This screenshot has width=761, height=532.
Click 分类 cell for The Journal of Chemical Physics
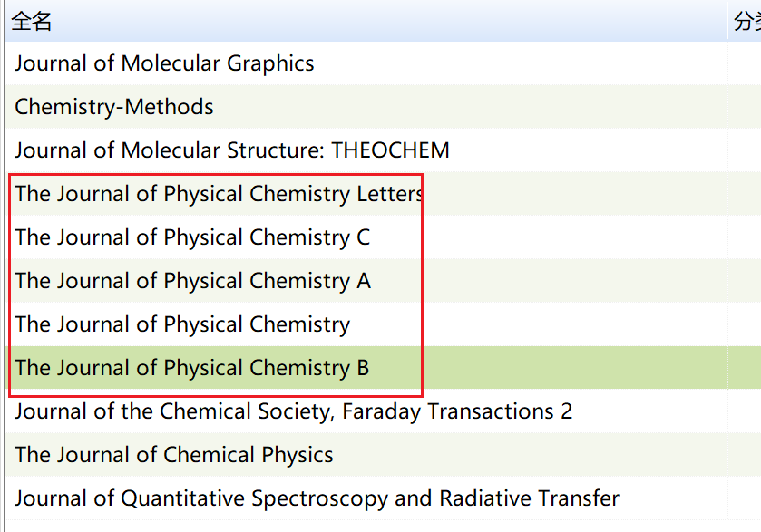tap(746, 455)
